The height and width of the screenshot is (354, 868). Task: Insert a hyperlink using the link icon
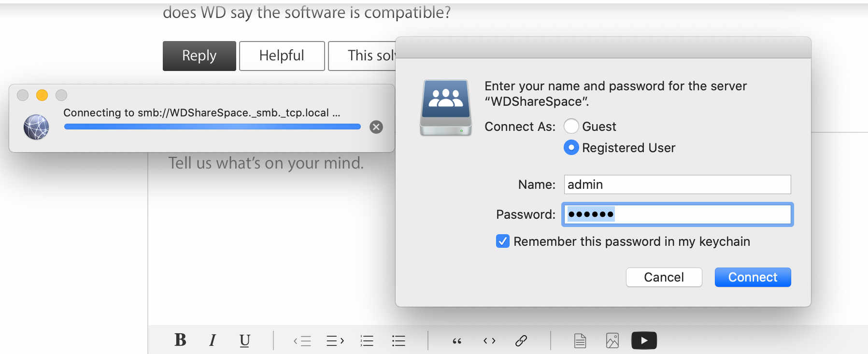521,341
